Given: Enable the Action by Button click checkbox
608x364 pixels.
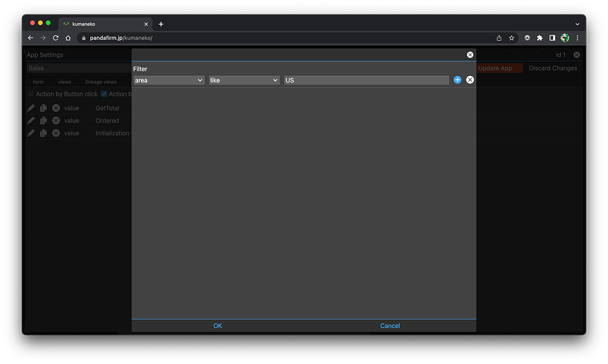Looking at the screenshot, I should pos(31,94).
